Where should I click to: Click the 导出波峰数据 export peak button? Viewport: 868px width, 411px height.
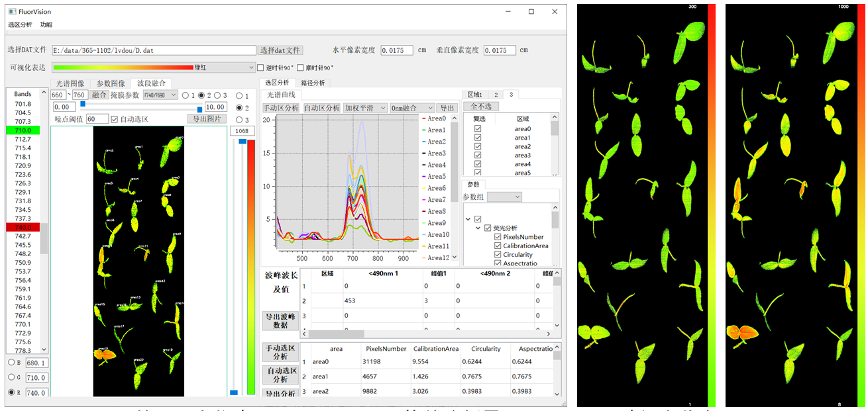coord(281,320)
